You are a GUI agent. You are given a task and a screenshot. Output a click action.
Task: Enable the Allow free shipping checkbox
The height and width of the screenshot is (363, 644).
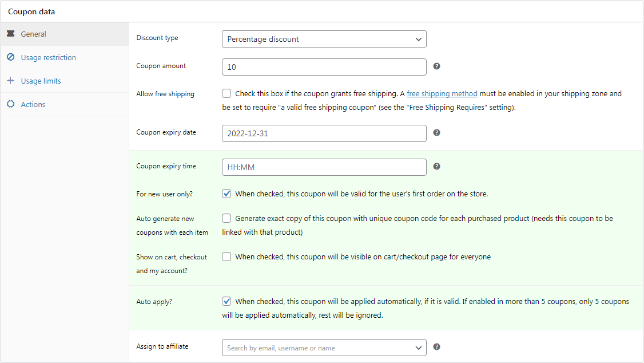(x=226, y=93)
